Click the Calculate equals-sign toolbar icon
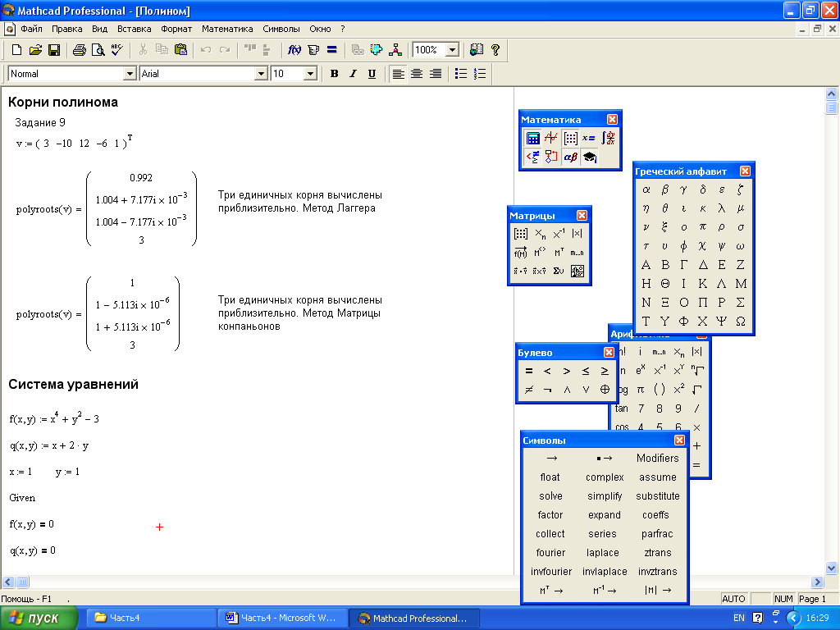This screenshot has width=840, height=630. pyautogui.click(x=332, y=50)
